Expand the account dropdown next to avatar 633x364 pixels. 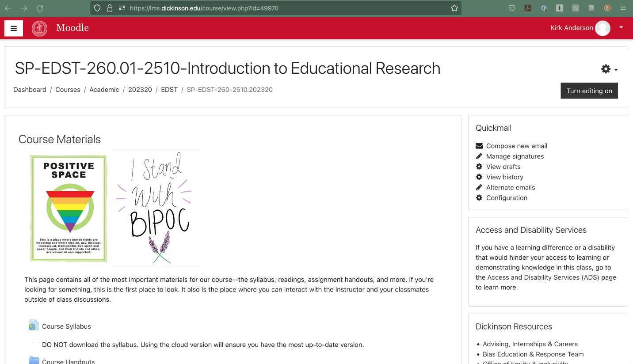[621, 27]
